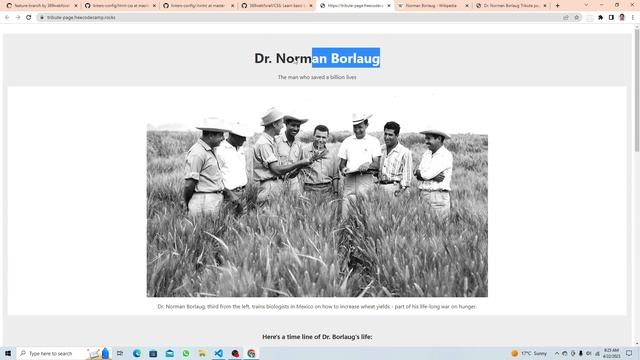Show hidden system tray icons
This screenshot has height=360, width=640.
tap(557, 353)
